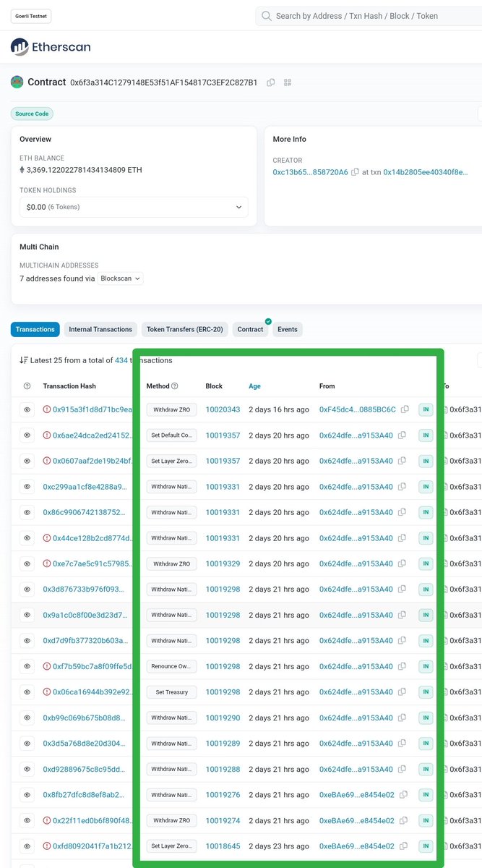The image size is (482, 868).
Task: Copy the contract address 0x6f3a314C...
Action: coord(271,82)
